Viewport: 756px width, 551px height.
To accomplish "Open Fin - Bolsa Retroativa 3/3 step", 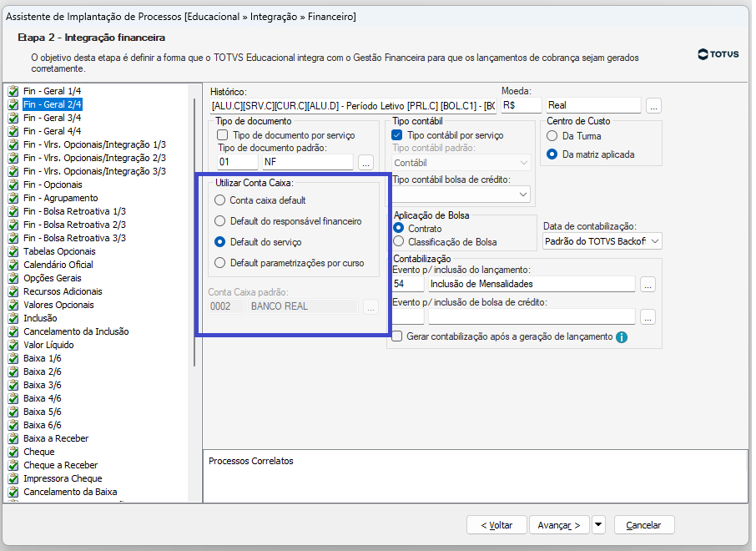I will click(x=75, y=238).
